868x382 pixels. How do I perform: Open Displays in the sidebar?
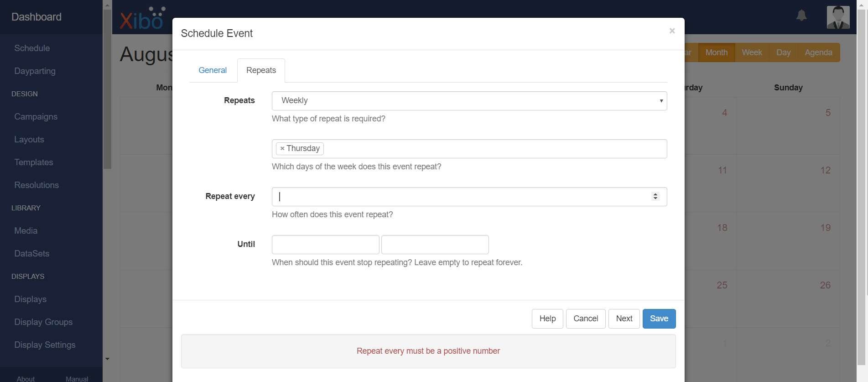(31, 299)
